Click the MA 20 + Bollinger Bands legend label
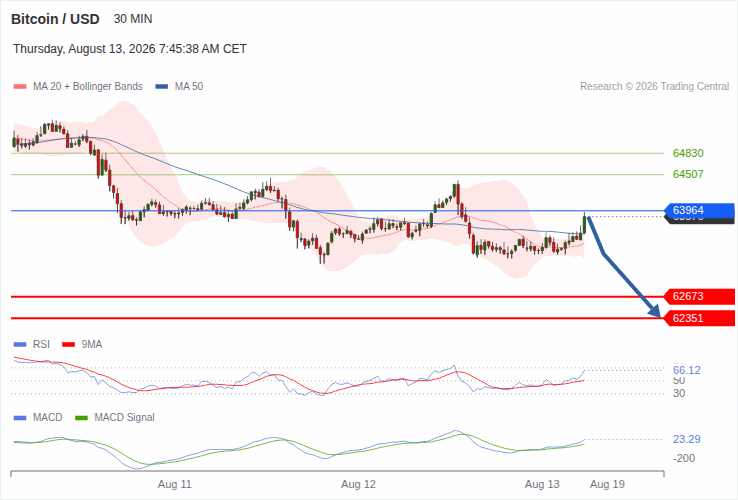The width and height of the screenshot is (738, 500). click(x=88, y=87)
